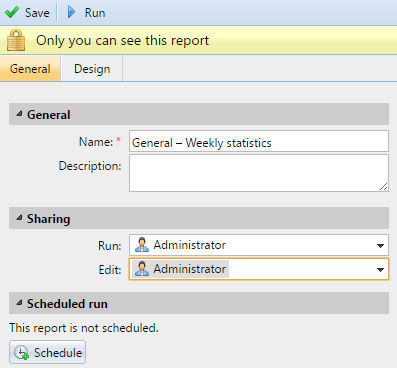397x368 pixels.
Task: Click the Description field label
Action: pyautogui.click(x=90, y=166)
